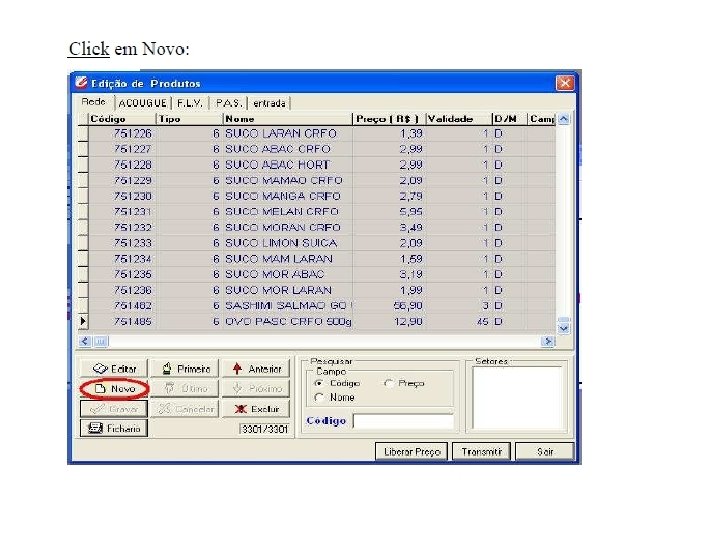Click the Transmitir button

[x=482, y=452]
